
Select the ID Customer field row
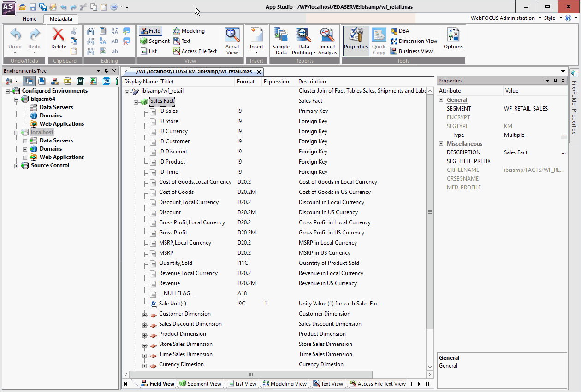(174, 141)
